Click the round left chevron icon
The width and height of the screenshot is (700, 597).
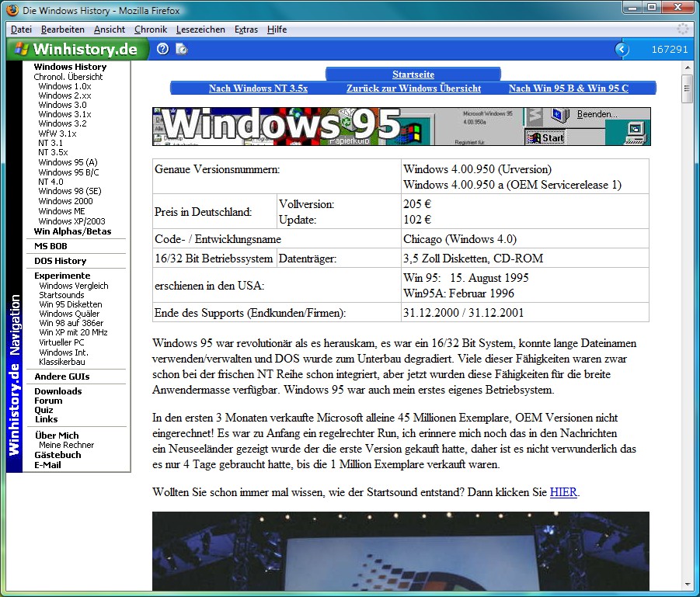pyautogui.click(x=622, y=49)
